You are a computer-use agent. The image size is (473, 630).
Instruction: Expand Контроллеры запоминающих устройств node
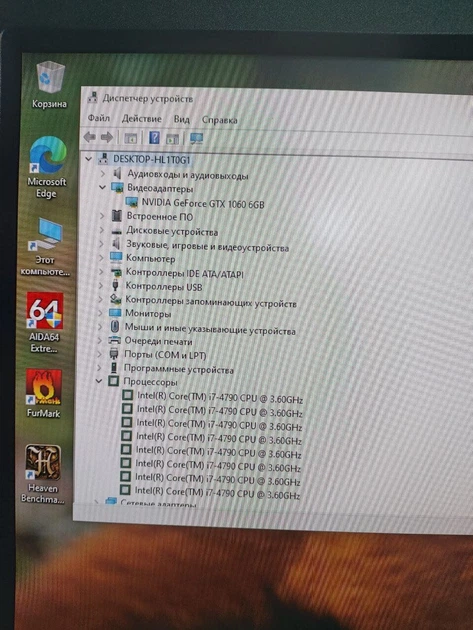click(x=100, y=299)
